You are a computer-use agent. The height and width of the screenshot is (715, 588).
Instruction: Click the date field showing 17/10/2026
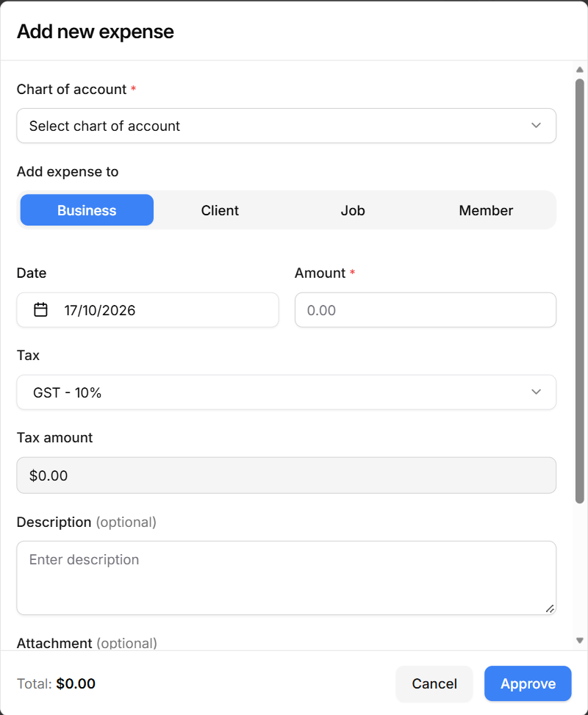tap(148, 310)
